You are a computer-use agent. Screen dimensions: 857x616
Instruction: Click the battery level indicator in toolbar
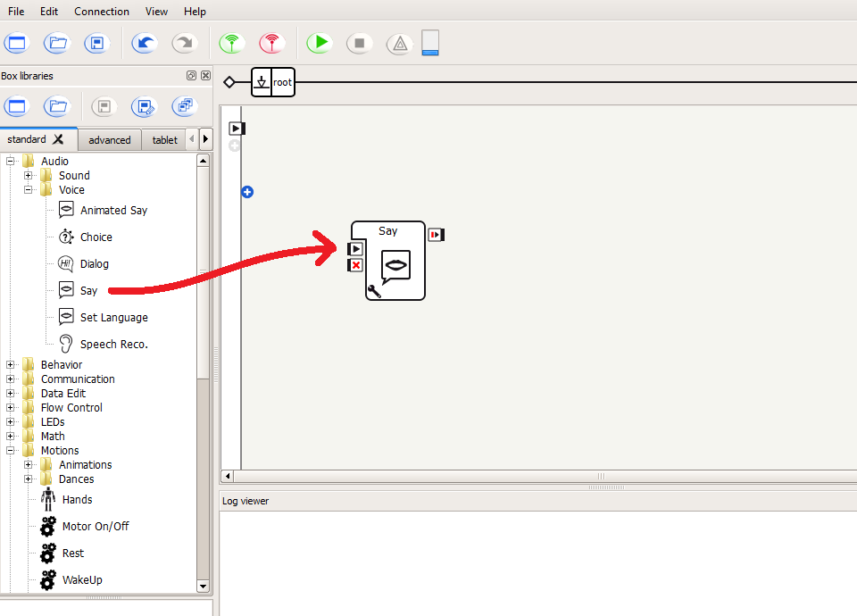coord(430,43)
